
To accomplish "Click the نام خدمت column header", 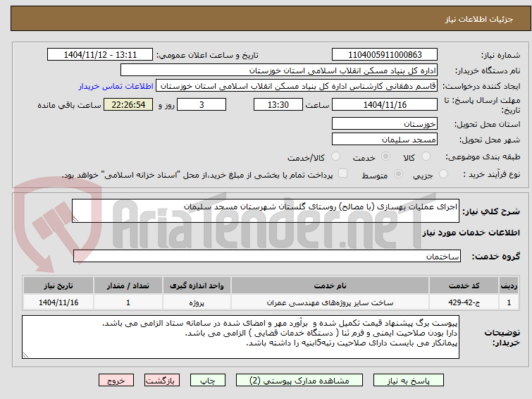I will (330, 286).
